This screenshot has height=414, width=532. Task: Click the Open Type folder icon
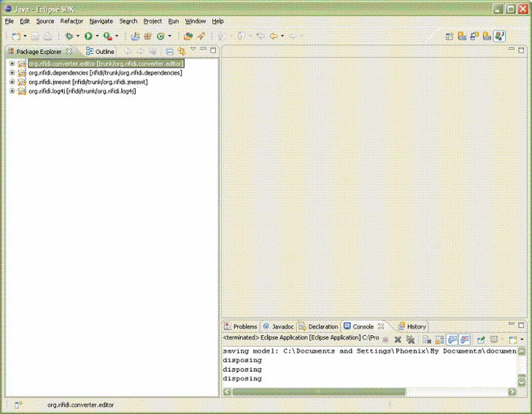(188, 36)
